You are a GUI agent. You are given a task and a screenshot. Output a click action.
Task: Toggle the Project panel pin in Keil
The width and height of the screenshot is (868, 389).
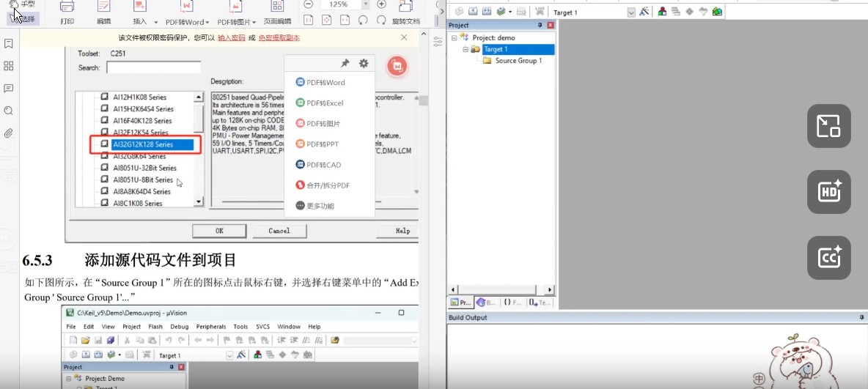click(540, 26)
